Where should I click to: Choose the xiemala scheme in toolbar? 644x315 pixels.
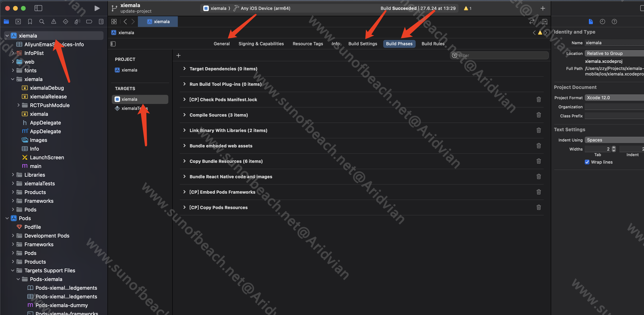tap(215, 8)
